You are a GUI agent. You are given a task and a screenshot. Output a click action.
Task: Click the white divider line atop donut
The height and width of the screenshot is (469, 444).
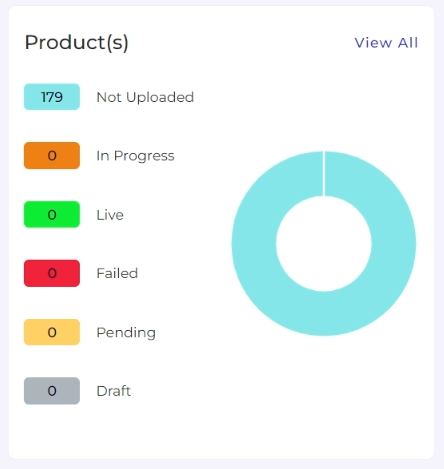324,174
